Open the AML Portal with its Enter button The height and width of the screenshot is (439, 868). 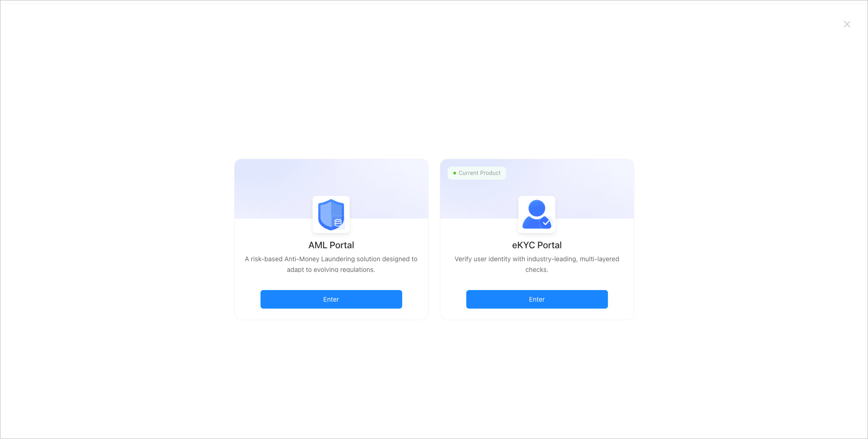pyautogui.click(x=331, y=299)
